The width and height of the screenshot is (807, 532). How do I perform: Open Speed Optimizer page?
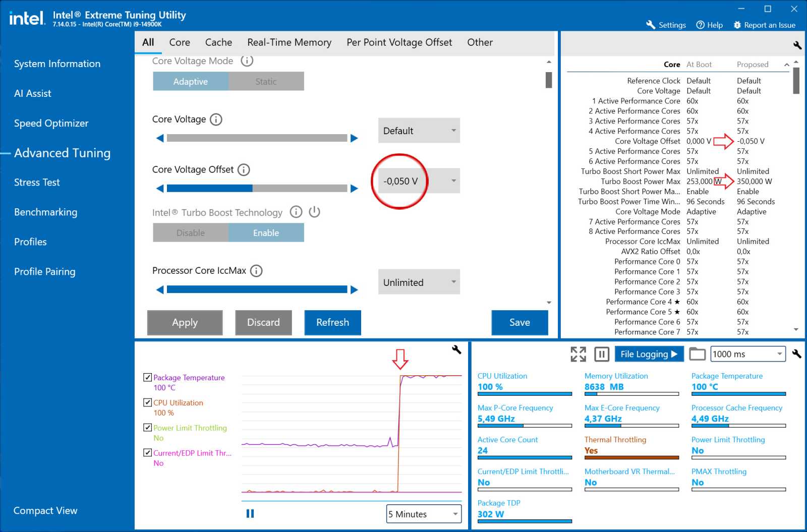pyautogui.click(x=51, y=123)
